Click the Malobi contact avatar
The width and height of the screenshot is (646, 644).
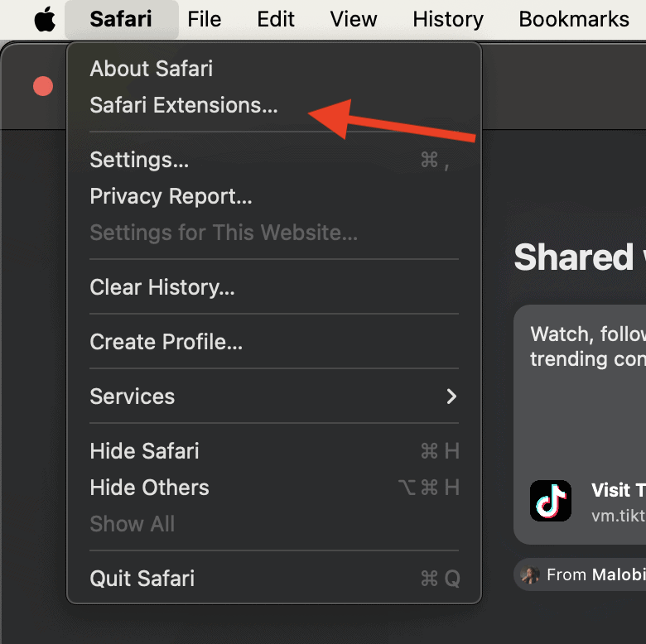coord(530,574)
